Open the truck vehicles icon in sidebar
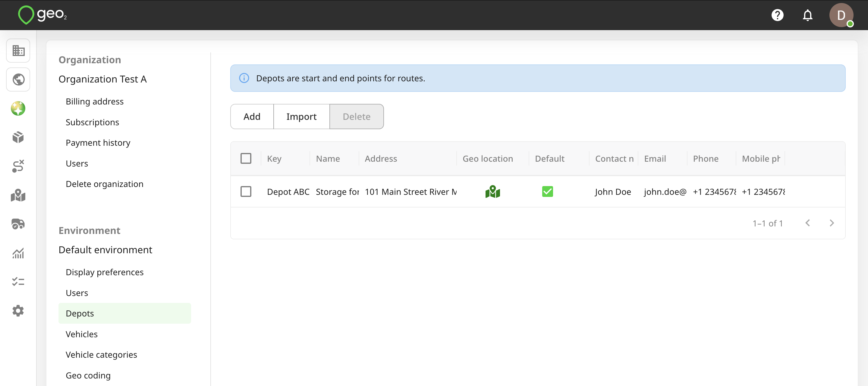The height and width of the screenshot is (386, 868). (x=18, y=224)
